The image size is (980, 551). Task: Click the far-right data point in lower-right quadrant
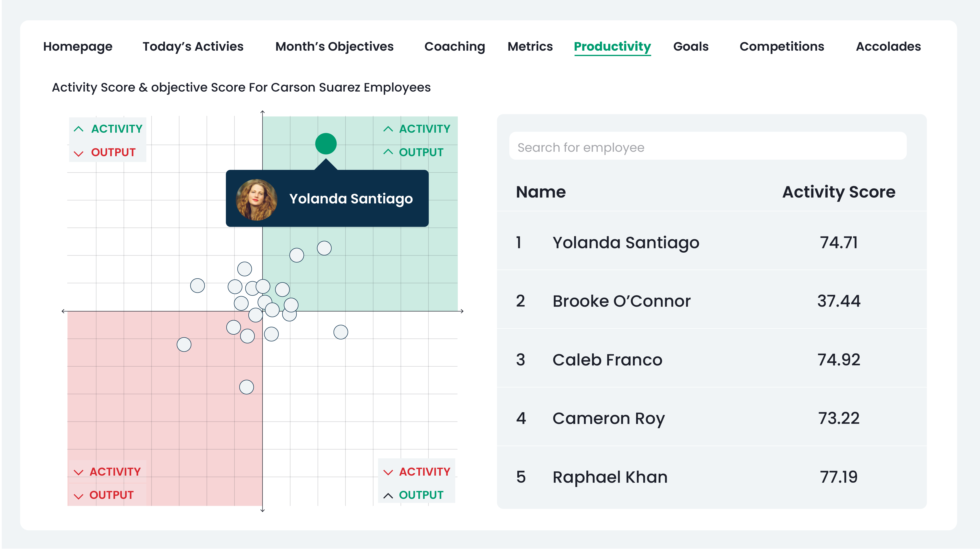(x=340, y=332)
